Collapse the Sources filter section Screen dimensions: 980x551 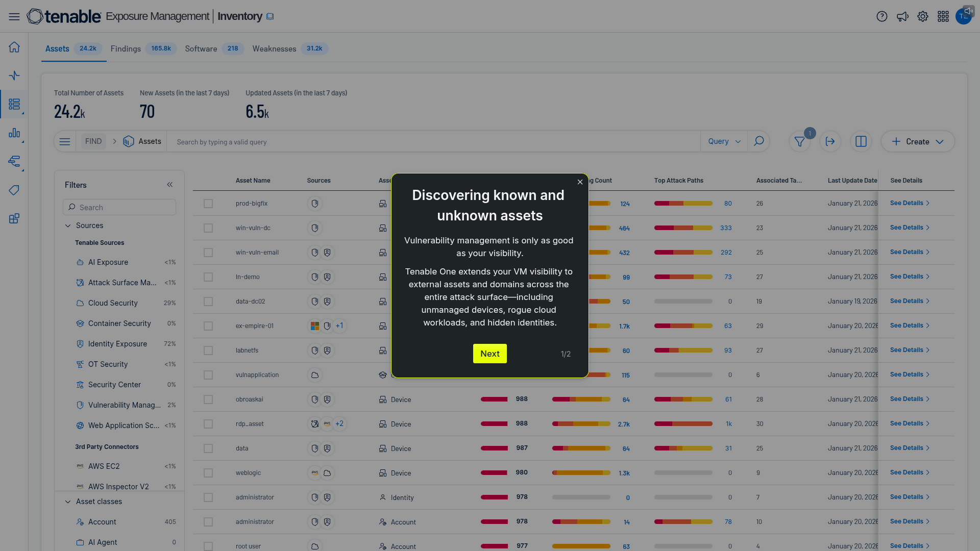68,226
